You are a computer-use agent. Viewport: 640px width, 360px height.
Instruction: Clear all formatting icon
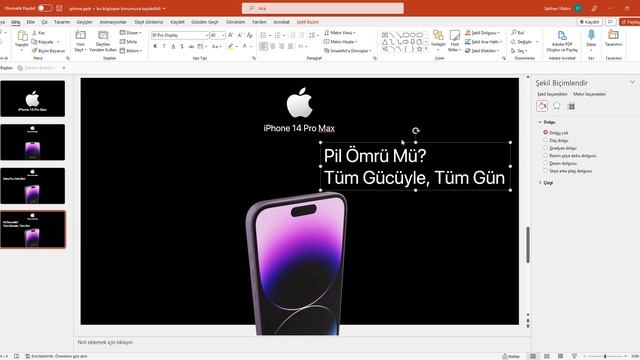coord(250,36)
